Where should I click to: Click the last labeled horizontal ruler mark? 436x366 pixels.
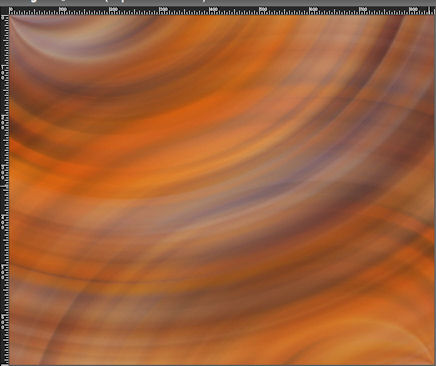point(413,9)
